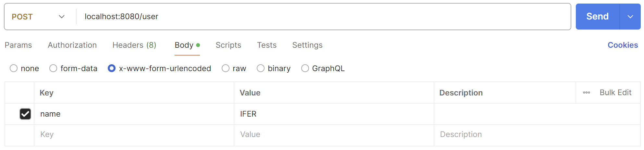Select the binary body option
The width and height of the screenshot is (644, 150).
pos(261,69)
